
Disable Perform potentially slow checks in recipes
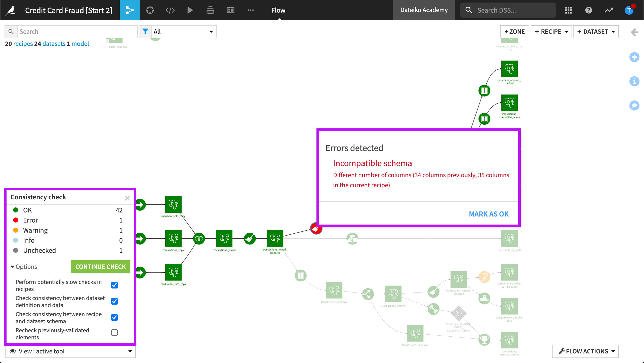[x=114, y=285]
